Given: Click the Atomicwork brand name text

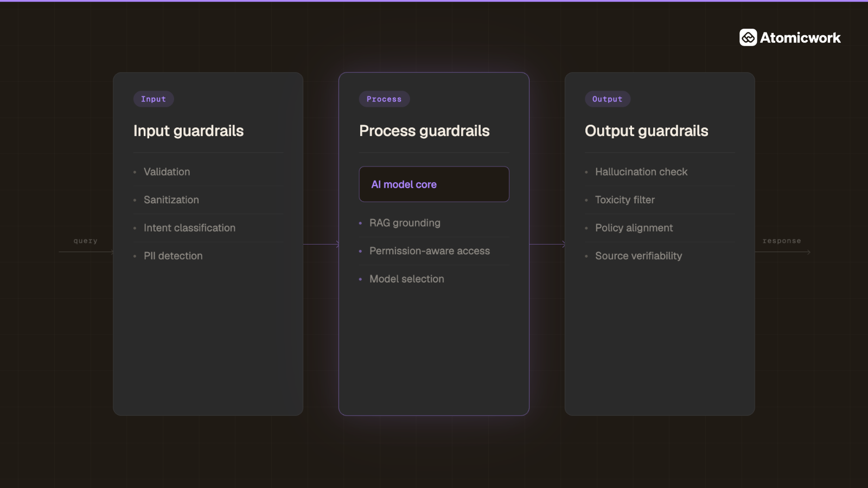Looking at the screenshot, I should tap(800, 37).
